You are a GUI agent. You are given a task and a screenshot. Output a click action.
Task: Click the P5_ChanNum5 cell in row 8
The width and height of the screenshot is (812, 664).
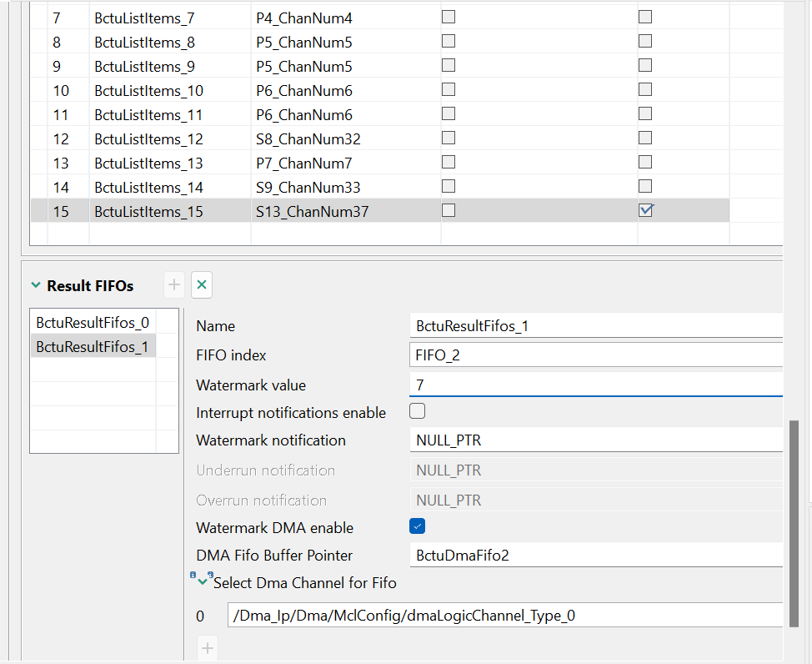click(346, 42)
